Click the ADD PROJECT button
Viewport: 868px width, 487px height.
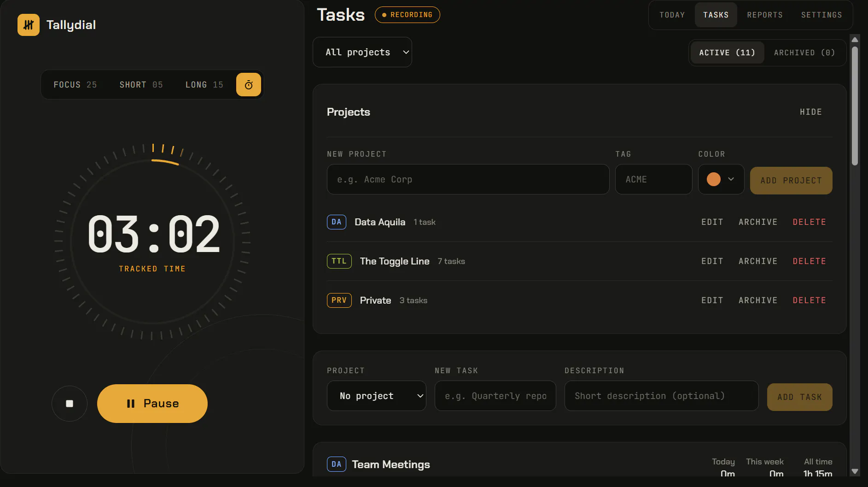pos(791,181)
